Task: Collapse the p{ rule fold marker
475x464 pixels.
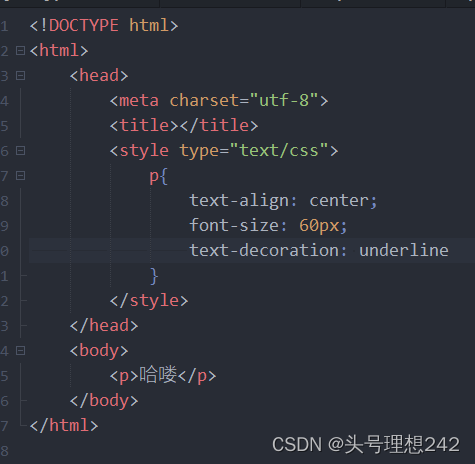Action: tap(20, 176)
